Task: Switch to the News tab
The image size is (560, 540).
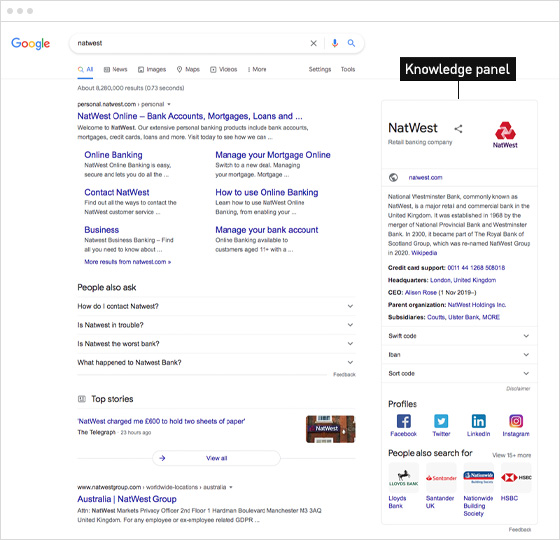Action: [x=115, y=69]
